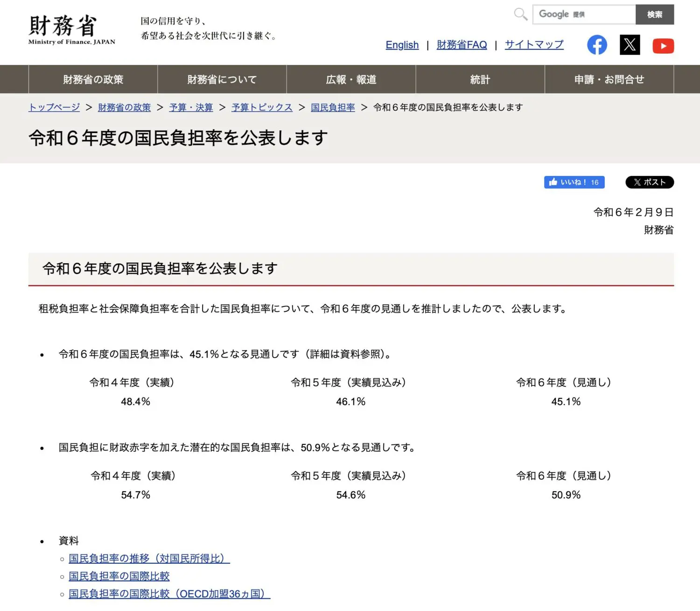Open 国民負担率の国際比較（OECD加盟36ヵ国） link

coord(169,594)
